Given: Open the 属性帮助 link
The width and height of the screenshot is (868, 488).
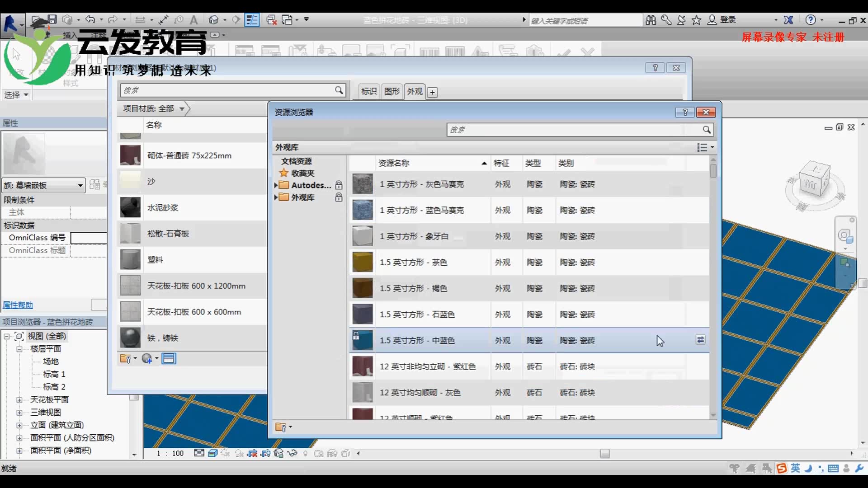Looking at the screenshot, I should pos(18,305).
